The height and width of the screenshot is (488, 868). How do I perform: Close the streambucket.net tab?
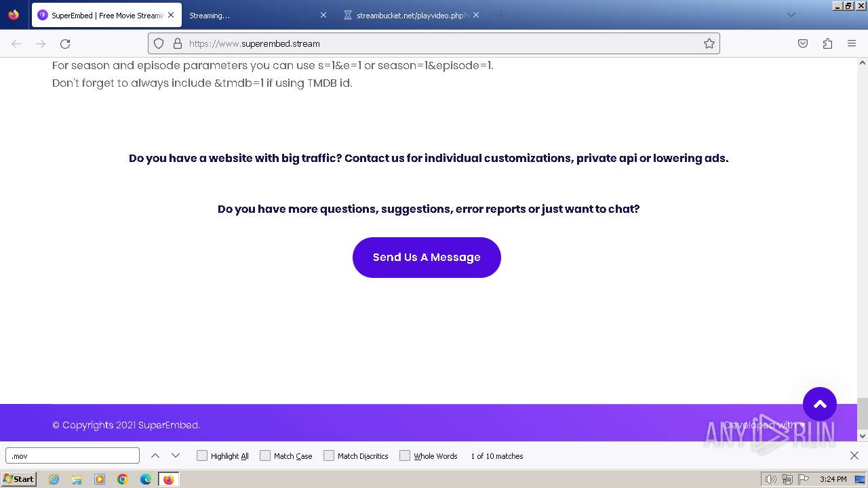[x=475, y=15]
